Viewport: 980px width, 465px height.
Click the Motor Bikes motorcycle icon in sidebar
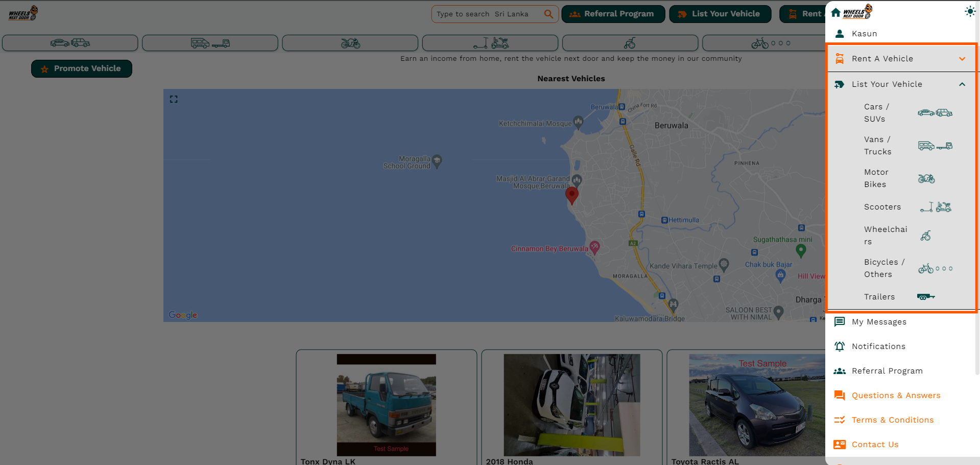[926, 178]
